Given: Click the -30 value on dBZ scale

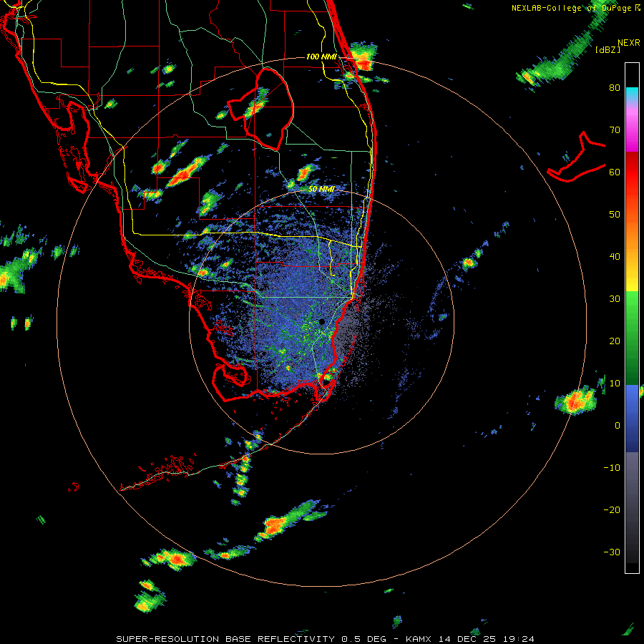Looking at the screenshot, I should 612,552.
